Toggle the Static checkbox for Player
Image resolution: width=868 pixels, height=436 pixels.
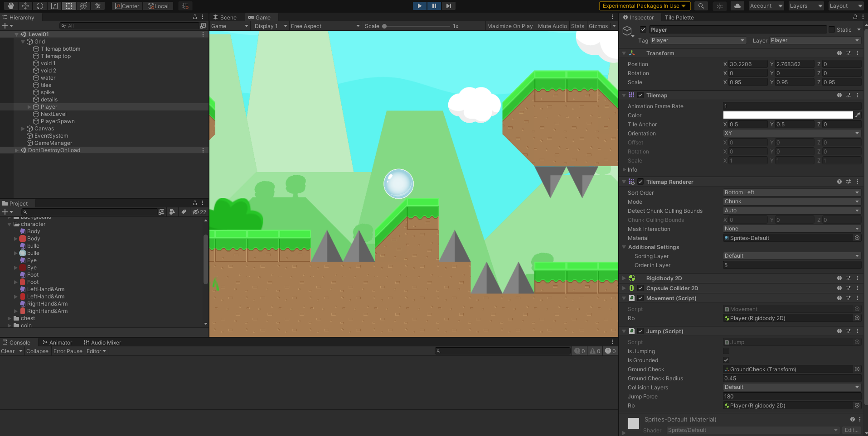(x=832, y=30)
